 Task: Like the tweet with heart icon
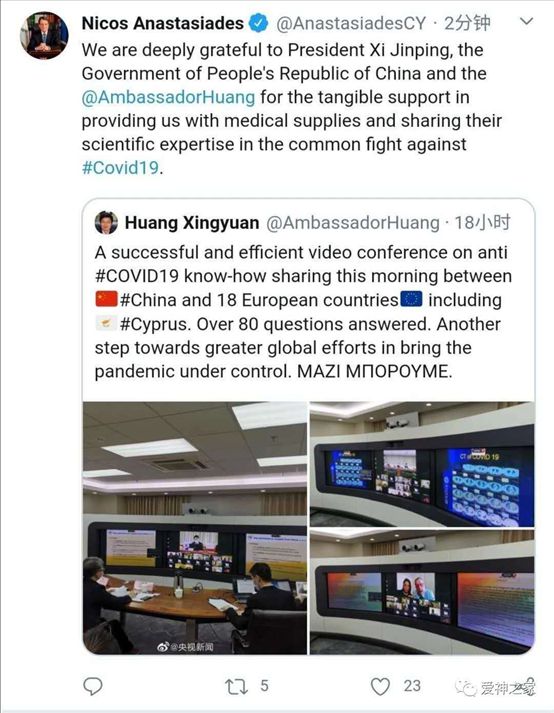[x=380, y=686]
